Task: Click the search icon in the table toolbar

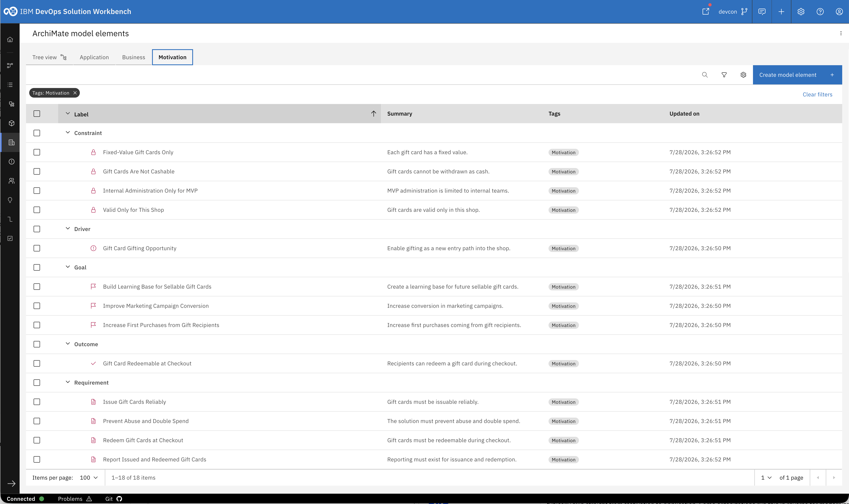Action: 705,75
